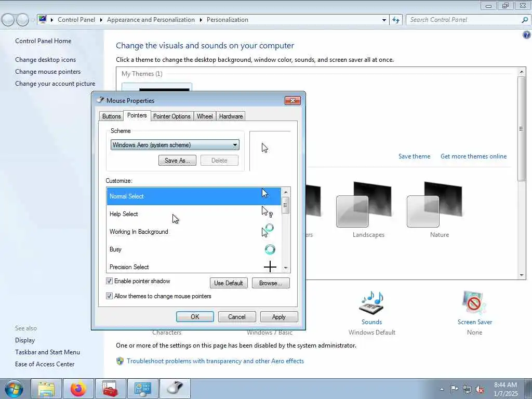Click the Back navigation button

pos(8,20)
